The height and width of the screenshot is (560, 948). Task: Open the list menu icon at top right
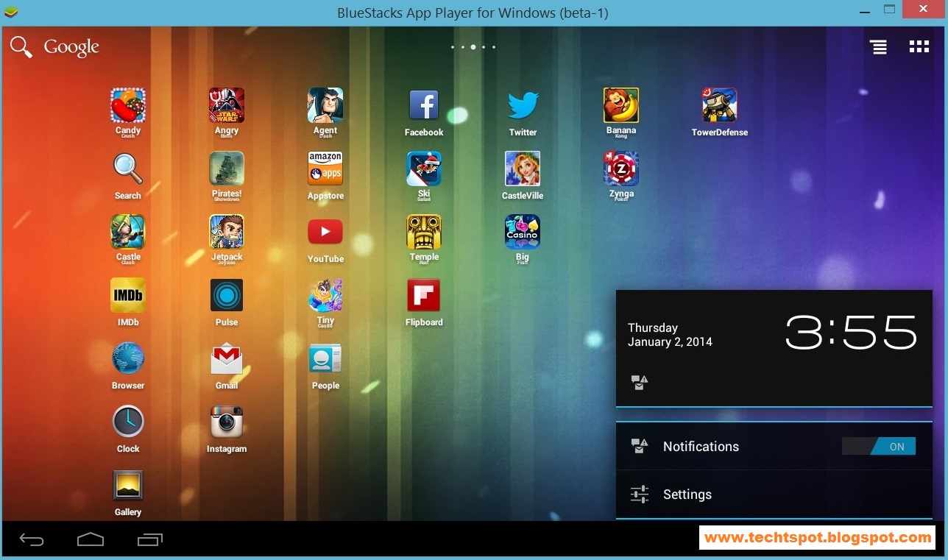pos(879,47)
